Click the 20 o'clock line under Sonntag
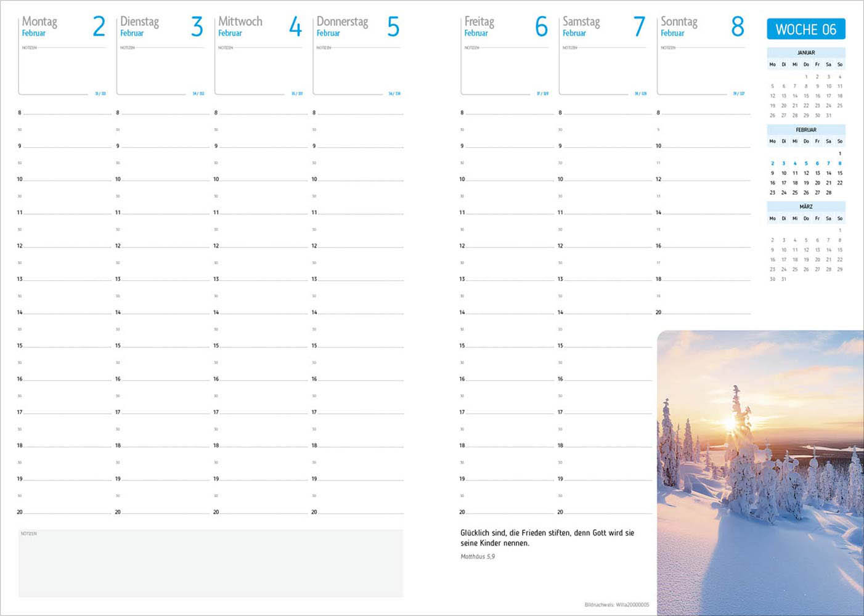 pyautogui.click(x=706, y=312)
